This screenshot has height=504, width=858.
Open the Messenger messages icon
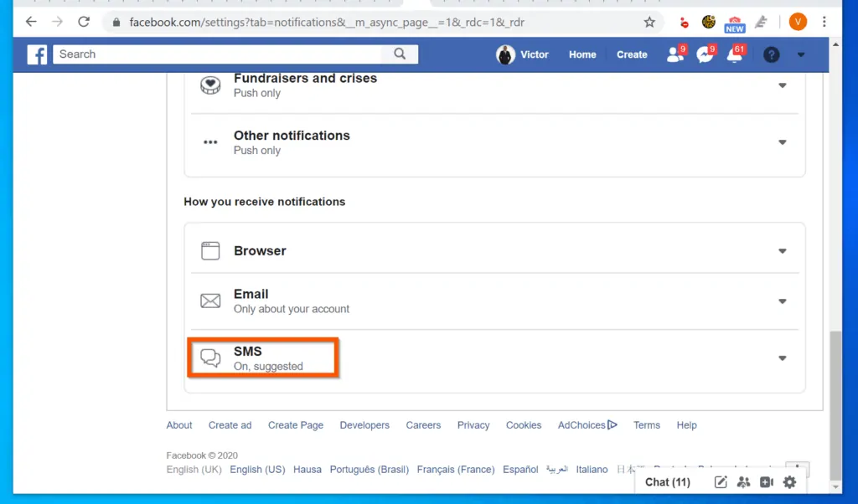tap(704, 54)
